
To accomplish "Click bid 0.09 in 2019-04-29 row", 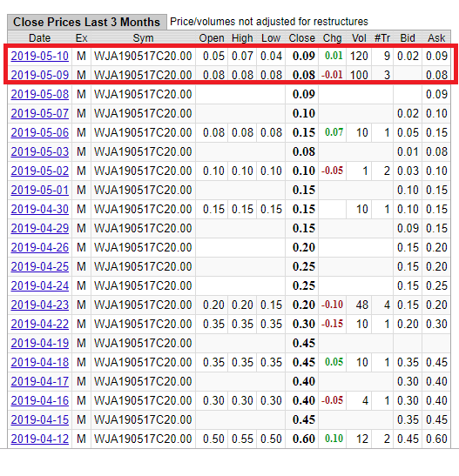I will click(x=408, y=228).
